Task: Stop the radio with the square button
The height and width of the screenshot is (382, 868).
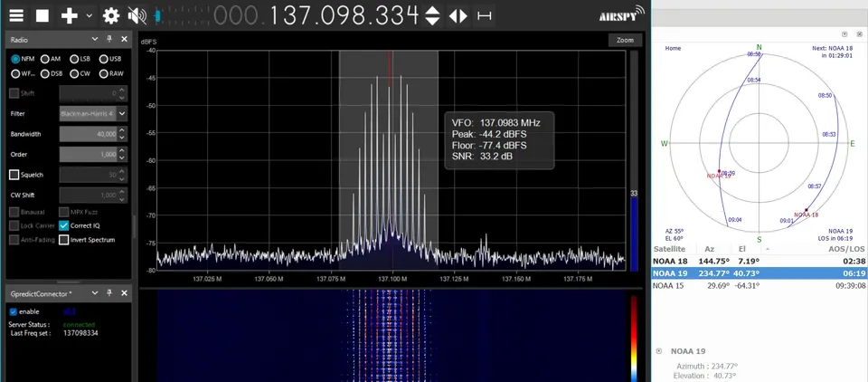Action: coord(42,15)
